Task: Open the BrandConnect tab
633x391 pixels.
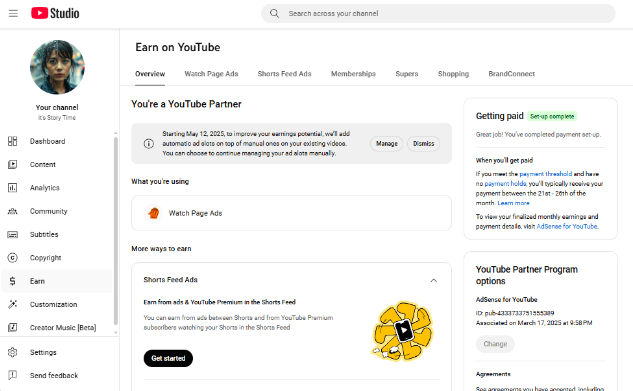Action: click(x=511, y=74)
